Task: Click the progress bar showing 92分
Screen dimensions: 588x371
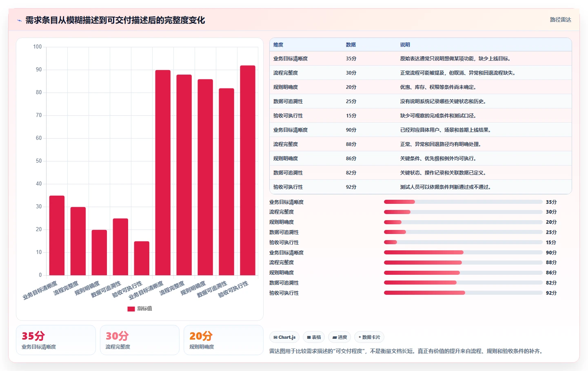Action: (x=463, y=293)
